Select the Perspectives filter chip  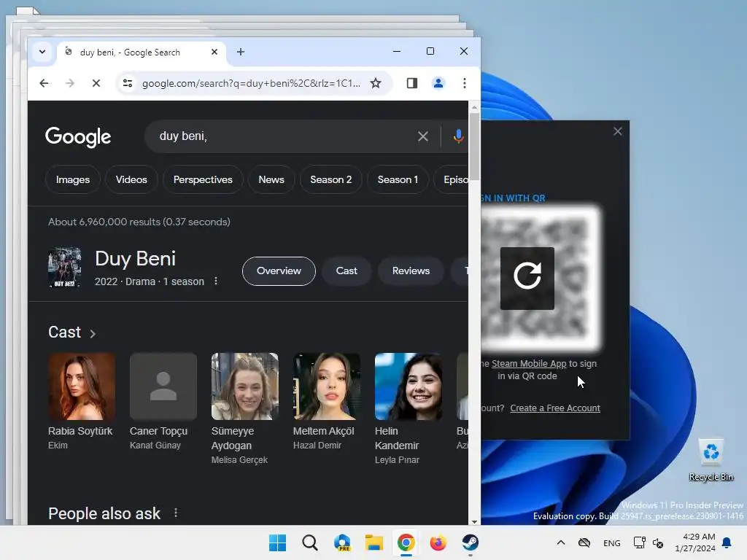(x=203, y=179)
